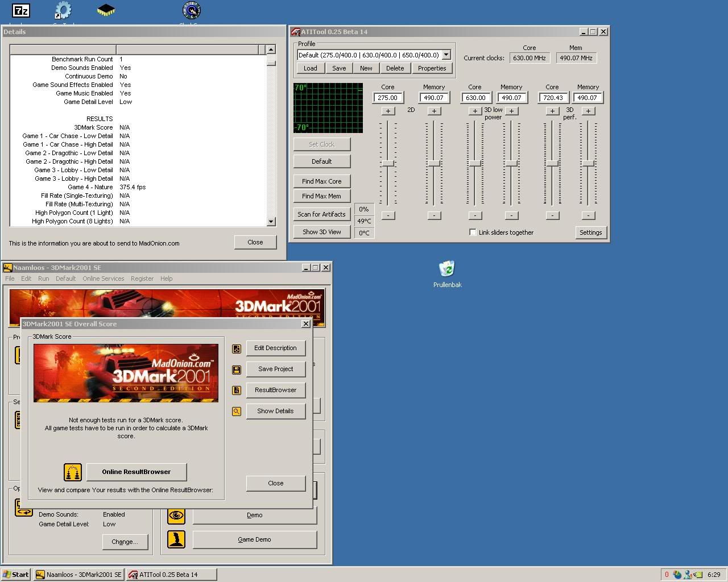
Task: Open the Online Services menu
Action: tap(103, 278)
